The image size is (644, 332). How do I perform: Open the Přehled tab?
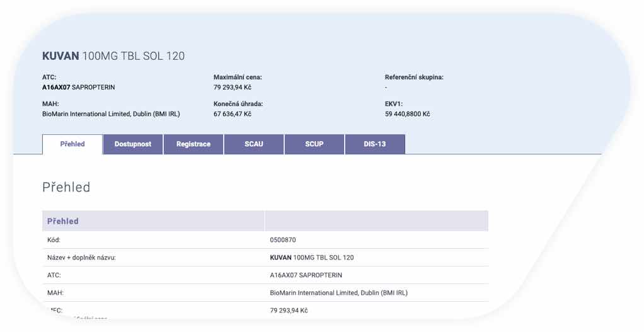[72, 144]
